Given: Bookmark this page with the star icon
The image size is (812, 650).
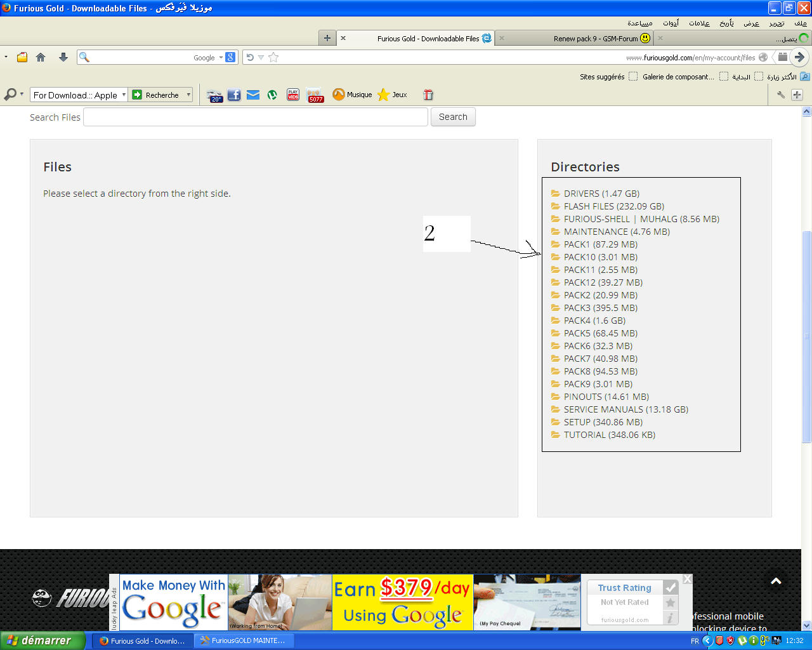Looking at the screenshot, I should 273,57.
